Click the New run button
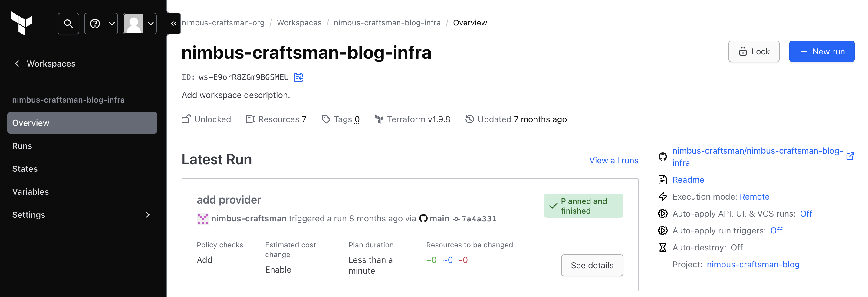The height and width of the screenshot is (297, 868). click(821, 51)
